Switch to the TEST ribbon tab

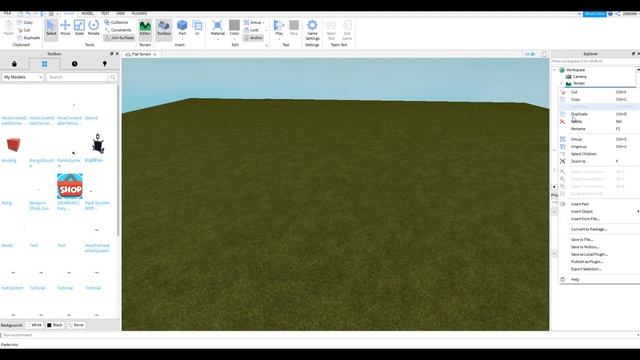coord(105,13)
